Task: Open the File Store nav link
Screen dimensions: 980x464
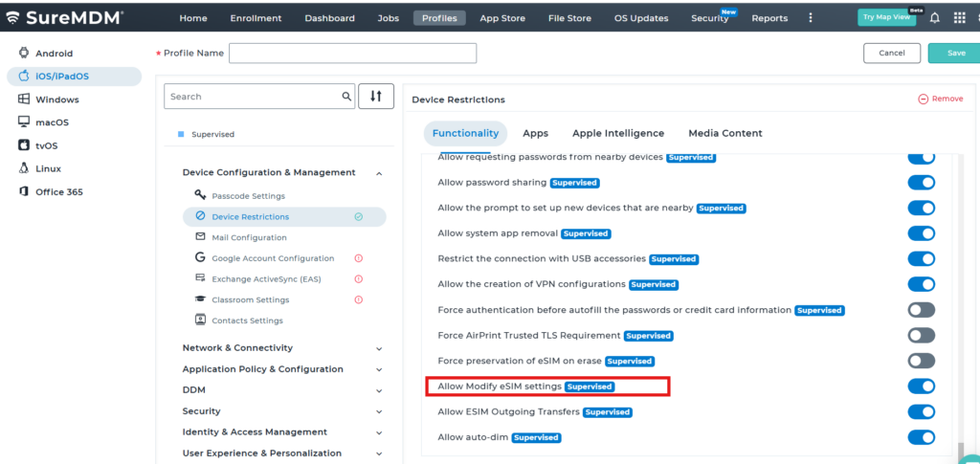Action: (569, 18)
